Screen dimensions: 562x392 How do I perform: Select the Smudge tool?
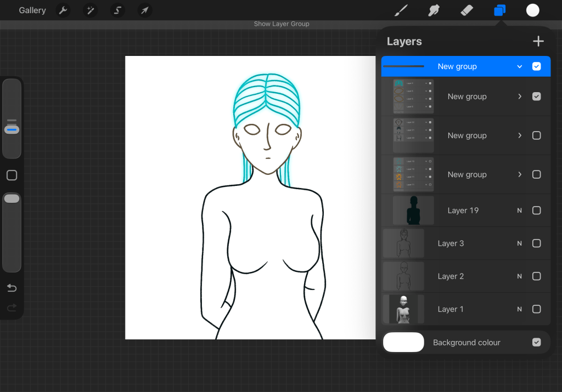(x=434, y=10)
